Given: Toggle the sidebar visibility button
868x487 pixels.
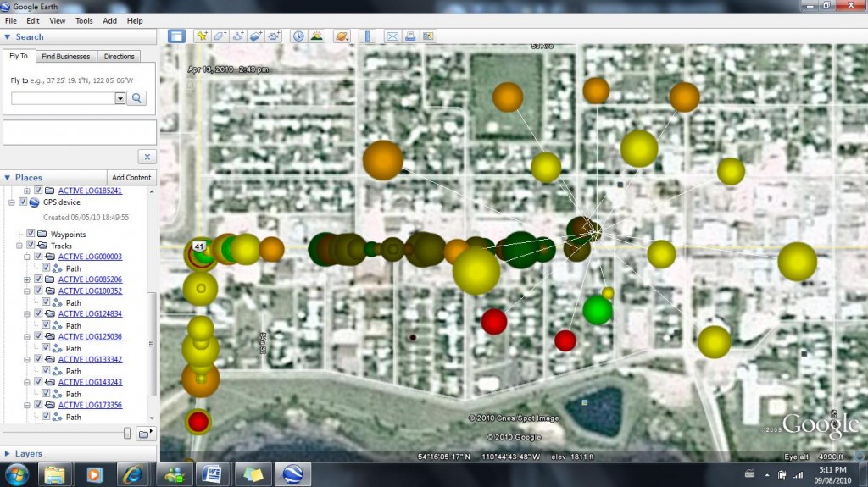Looking at the screenshot, I should (176, 36).
